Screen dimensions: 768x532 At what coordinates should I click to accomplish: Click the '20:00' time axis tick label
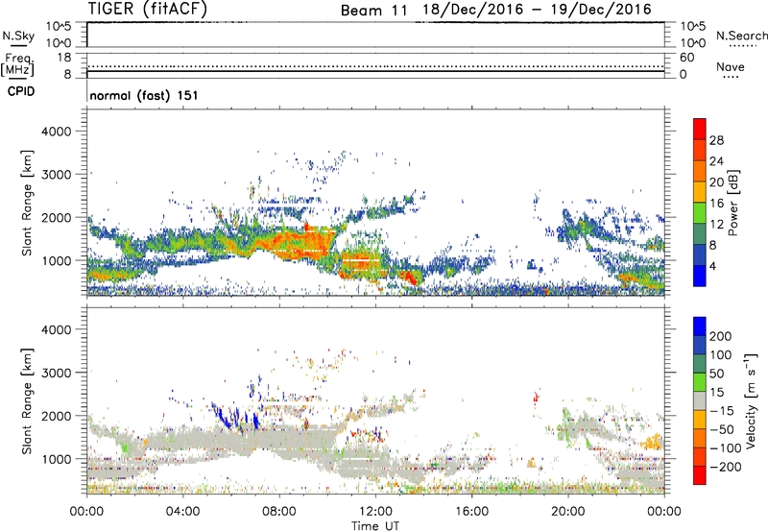568,512
